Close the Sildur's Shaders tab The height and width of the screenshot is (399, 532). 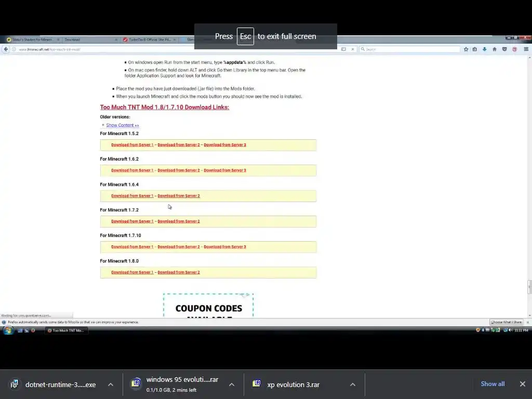point(58,39)
